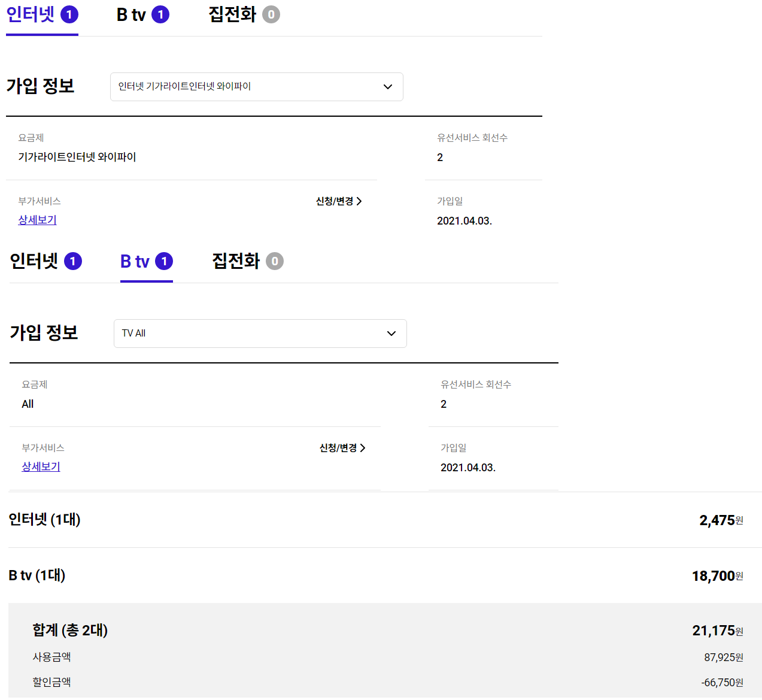Image resolution: width=762 pixels, height=700 pixels.
Task: Click the plan value All under 요금제
Action: pyautogui.click(x=28, y=404)
